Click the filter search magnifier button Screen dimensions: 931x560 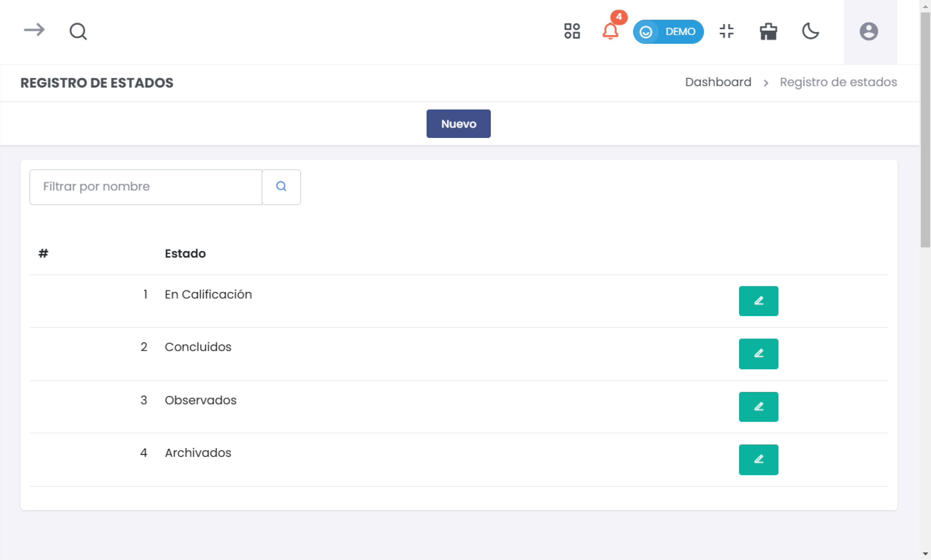pyautogui.click(x=281, y=187)
